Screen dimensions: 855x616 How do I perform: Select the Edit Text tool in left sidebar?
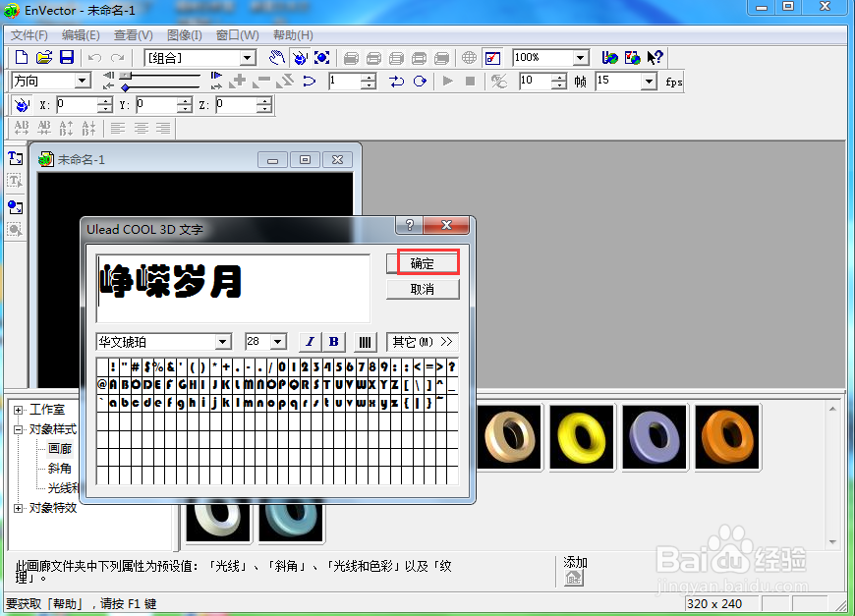tap(16, 181)
